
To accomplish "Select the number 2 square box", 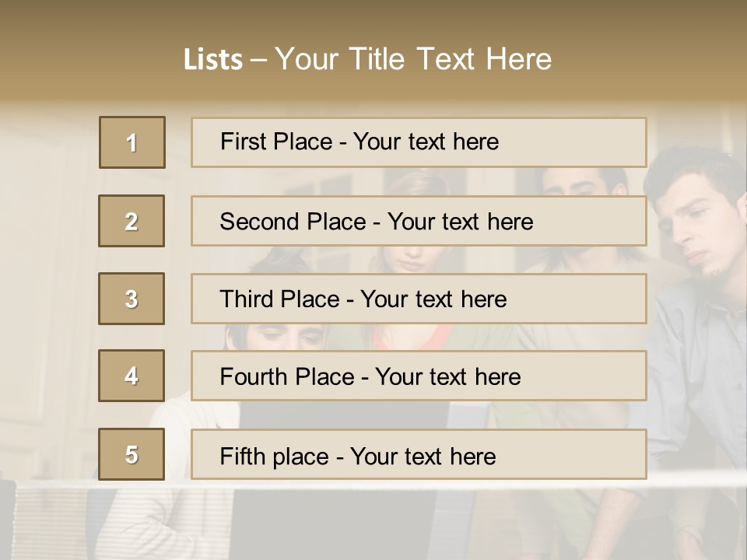I will click(x=132, y=221).
